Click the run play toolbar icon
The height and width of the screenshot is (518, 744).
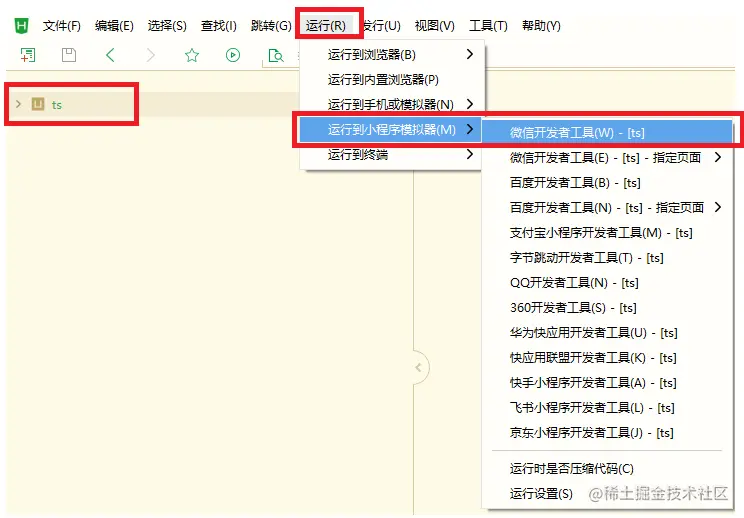[232, 55]
